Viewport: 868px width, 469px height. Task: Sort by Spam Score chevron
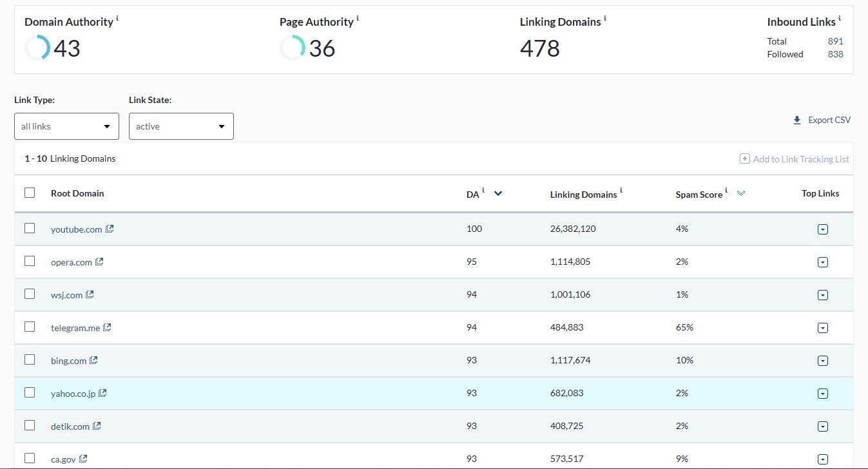tap(741, 193)
